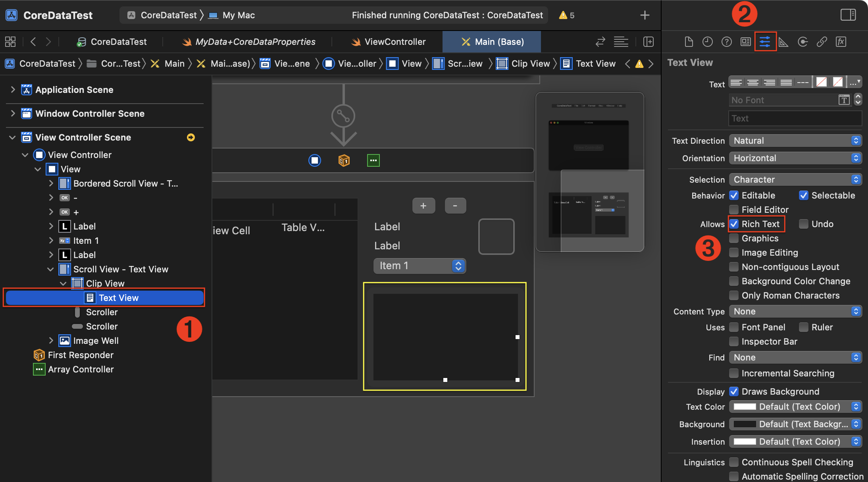Click the add editor on right icon

pos(649,42)
